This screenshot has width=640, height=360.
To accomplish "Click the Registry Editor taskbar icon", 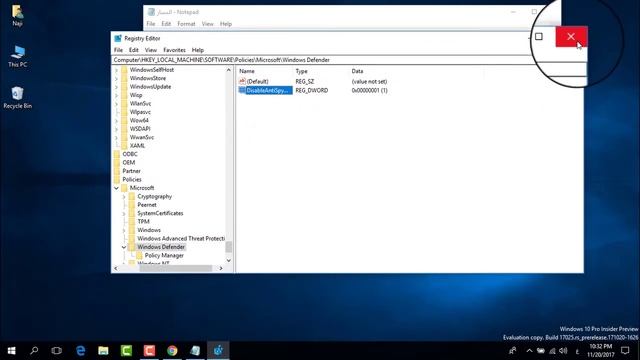I will [x=218, y=351].
